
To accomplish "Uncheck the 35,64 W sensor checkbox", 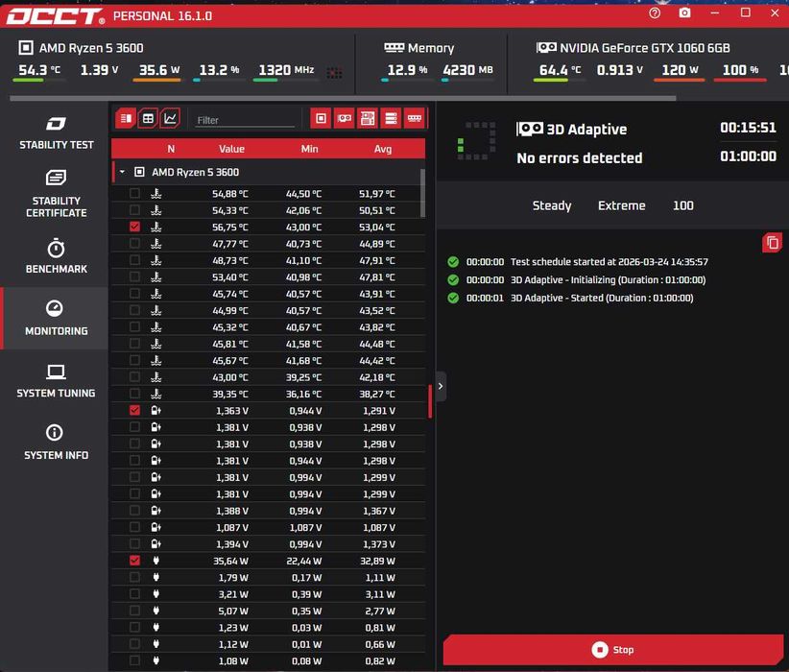I will (x=134, y=561).
